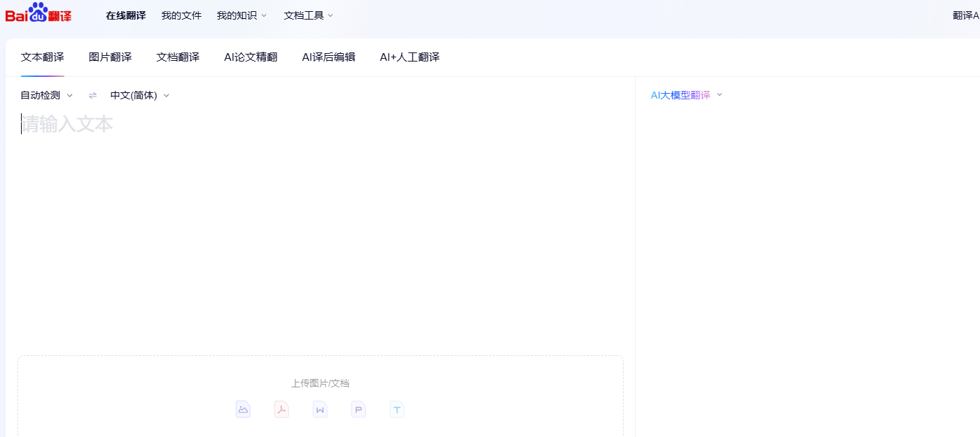Switch to the 图片翻译 tab
This screenshot has width=980, height=437.
tap(110, 57)
